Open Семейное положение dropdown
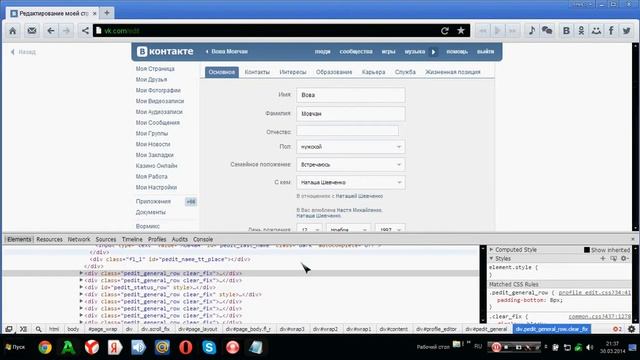 point(351,164)
